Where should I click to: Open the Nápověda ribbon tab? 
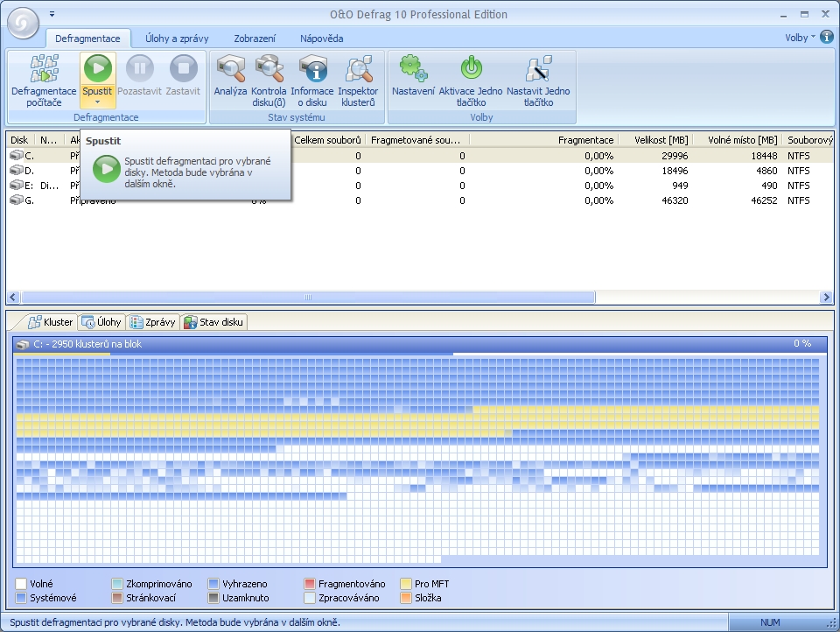(321, 39)
